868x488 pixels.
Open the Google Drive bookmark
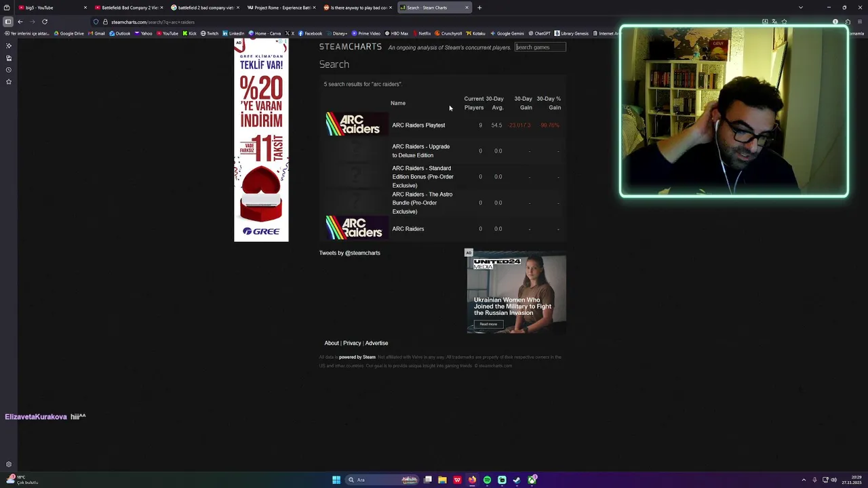(69, 33)
